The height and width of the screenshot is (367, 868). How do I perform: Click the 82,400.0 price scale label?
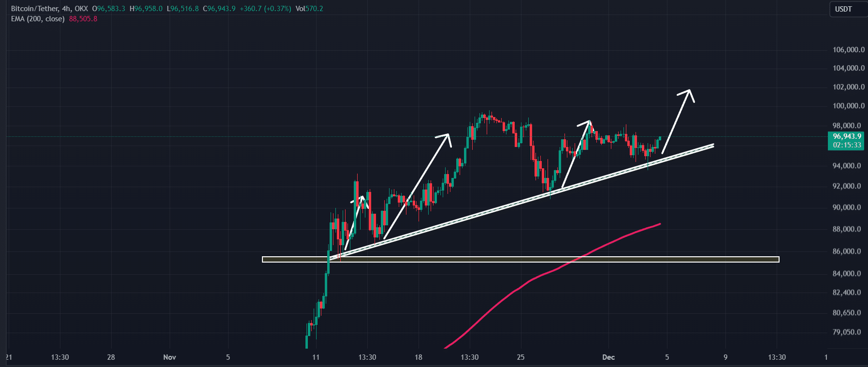[x=847, y=293]
